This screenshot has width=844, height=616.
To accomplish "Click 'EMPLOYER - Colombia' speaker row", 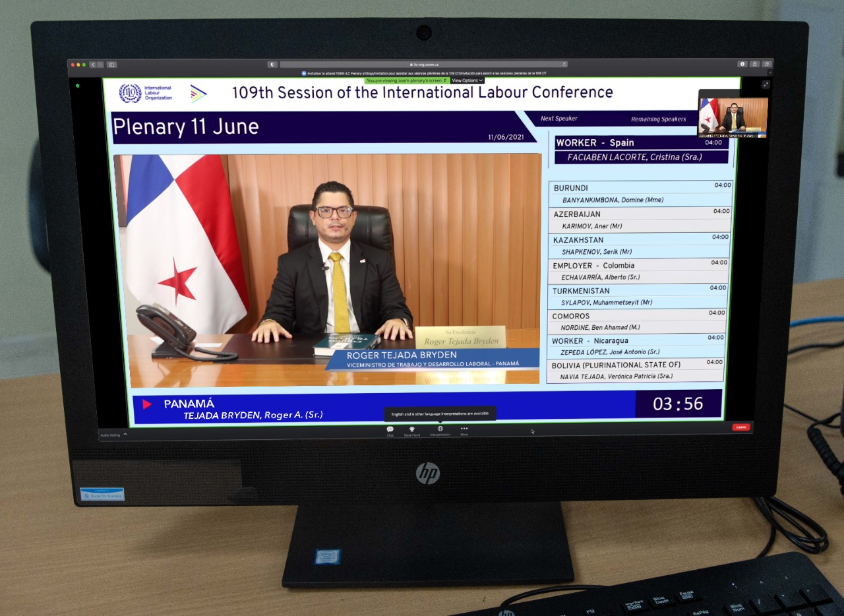I will tap(638, 265).
